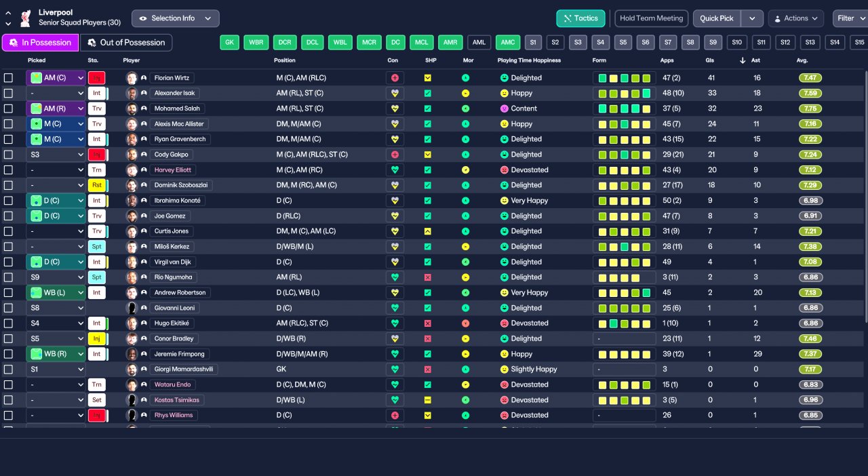Click Virgil van Dijk's player portrait

pos(132,262)
